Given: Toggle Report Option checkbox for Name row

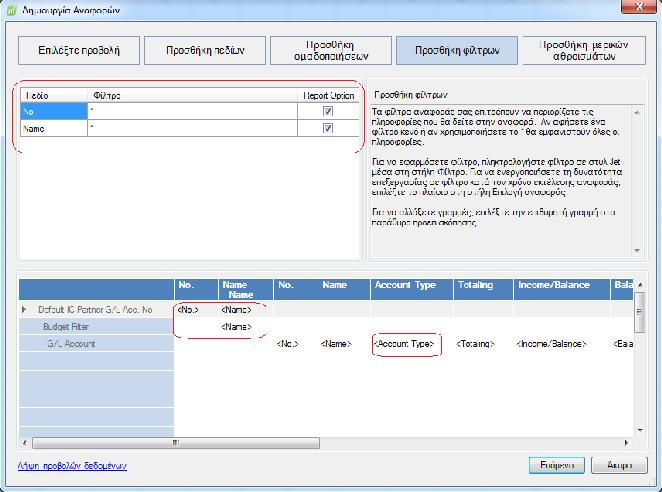Looking at the screenshot, I should tap(328, 128).
